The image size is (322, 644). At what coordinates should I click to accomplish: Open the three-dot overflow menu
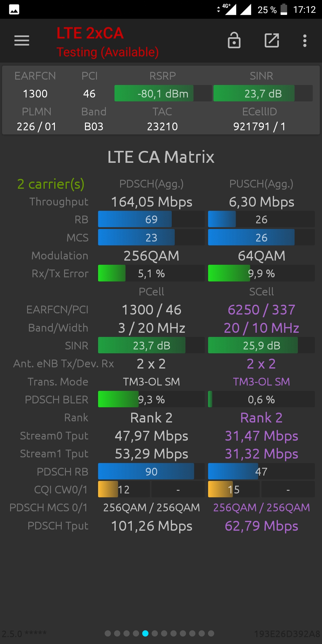305,41
